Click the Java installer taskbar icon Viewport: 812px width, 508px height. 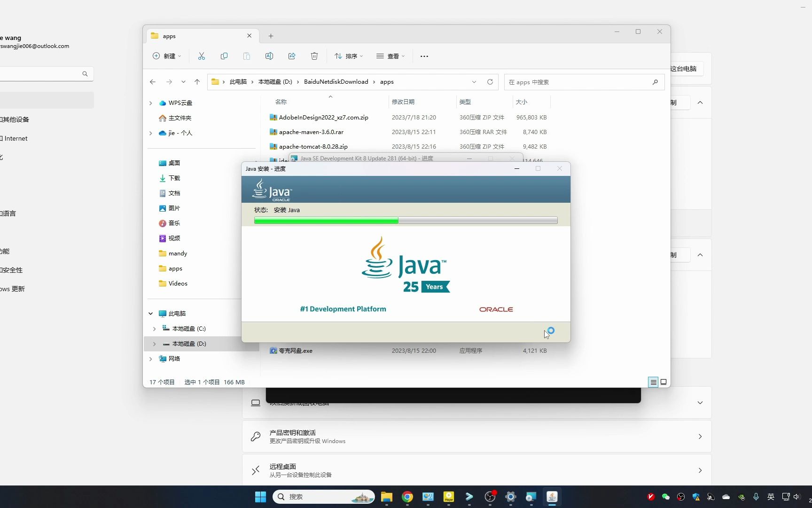[x=552, y=497]
